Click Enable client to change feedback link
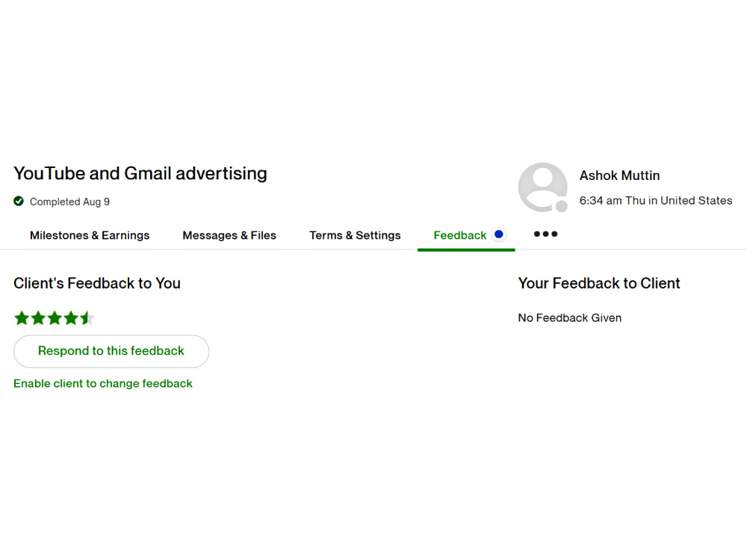Screen dimensions: 747x560 click(103, 384)
